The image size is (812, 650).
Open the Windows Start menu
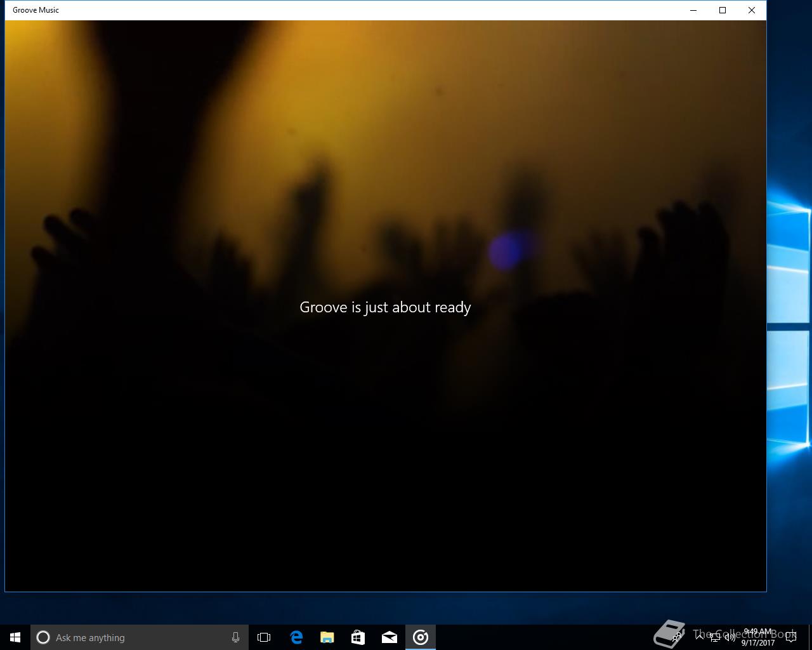coord(15,637)
